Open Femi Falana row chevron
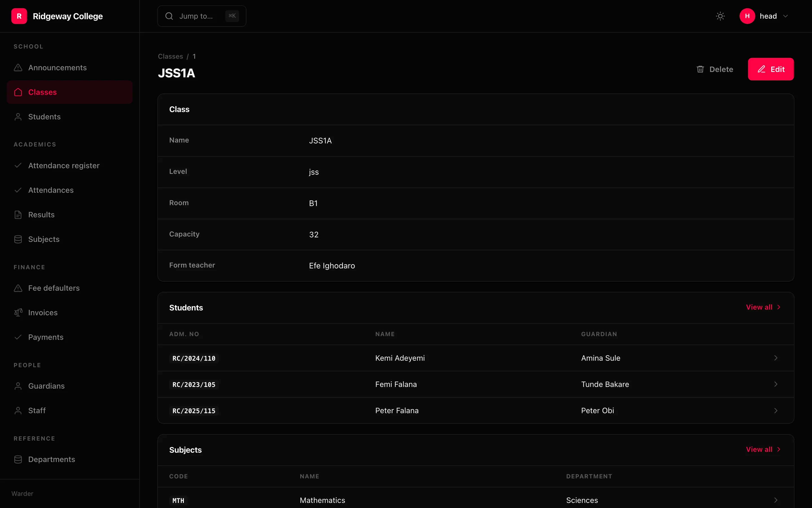Viewport: 812px width, 508px height. 776,384
